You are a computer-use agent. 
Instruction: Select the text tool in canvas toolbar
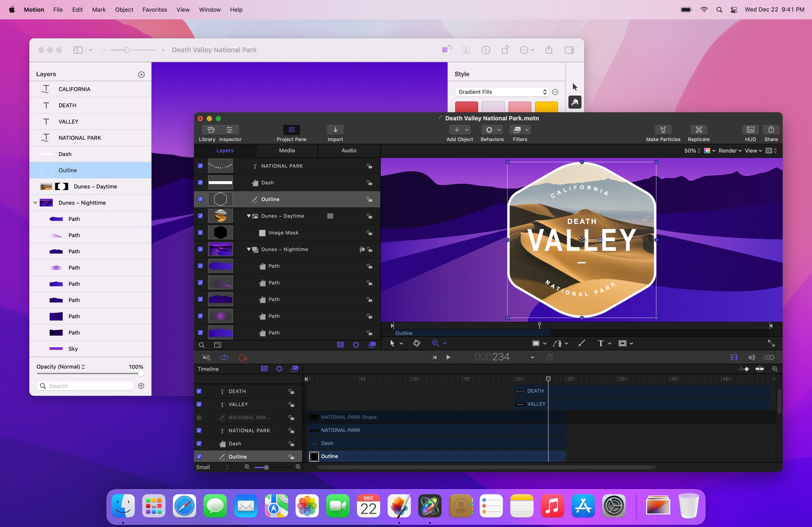[600, 343]
